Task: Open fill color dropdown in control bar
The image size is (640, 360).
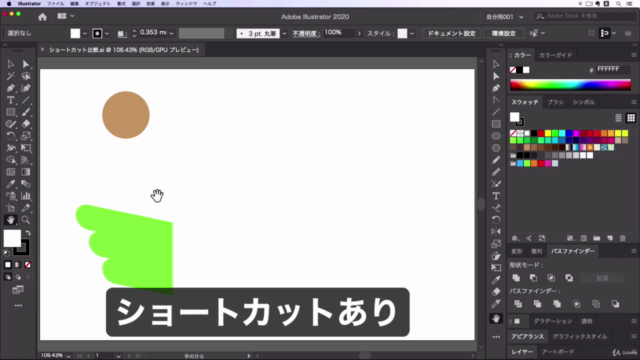Action: coord(85,33)
